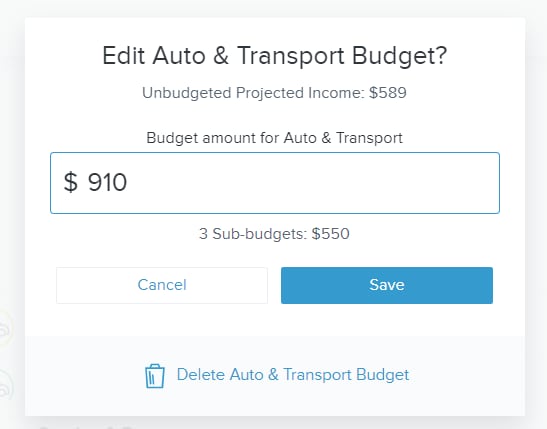Image resolution: width=547 pixels, height=429 pixels.
Task: Click partially hidden text below the dialog
Action: tap(87, 426)
